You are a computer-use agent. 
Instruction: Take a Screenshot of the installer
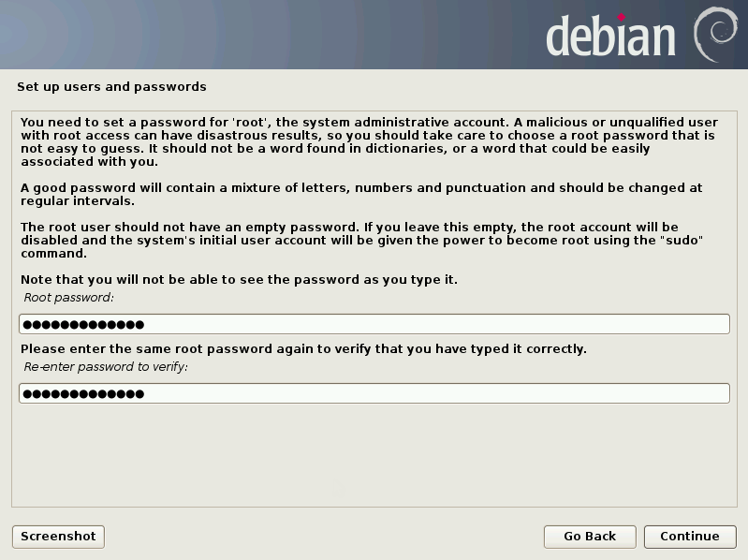[58, 537]
